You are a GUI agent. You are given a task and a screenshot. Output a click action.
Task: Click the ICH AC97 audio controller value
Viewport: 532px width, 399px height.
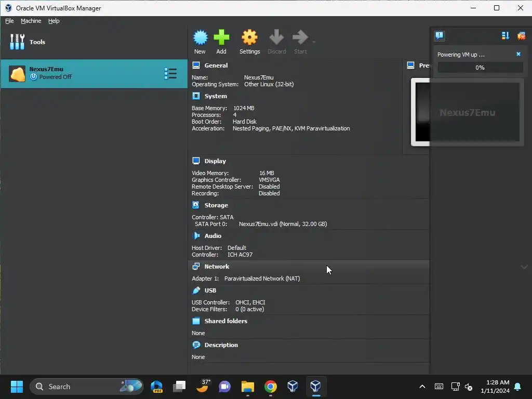(x=240, y=255)
